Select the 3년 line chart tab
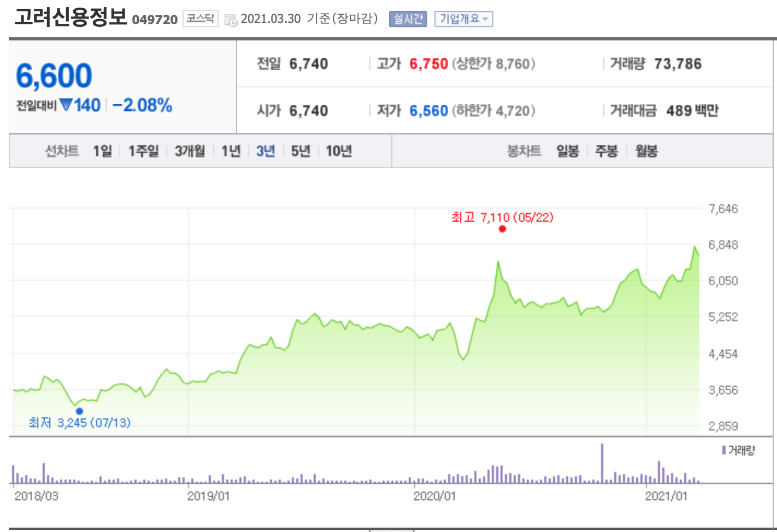Viewport: 777px width, 532px height. coord(266,151)
